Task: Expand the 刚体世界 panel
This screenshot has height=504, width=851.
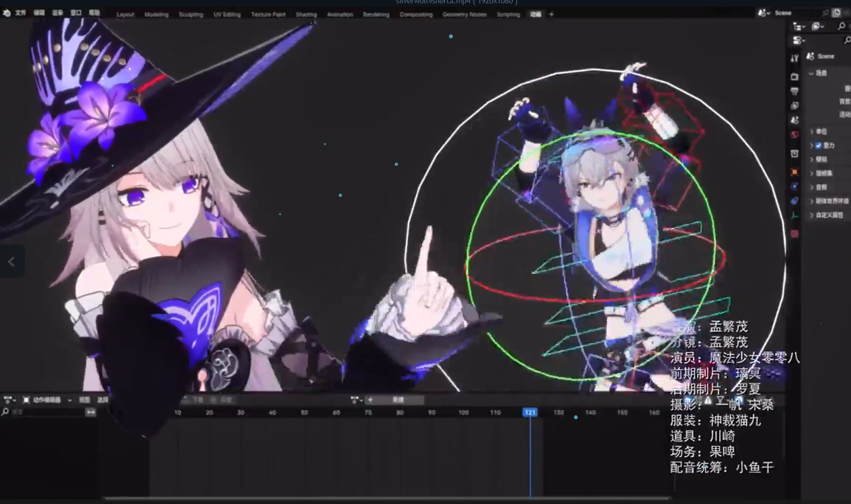Action: click(812, 201)
